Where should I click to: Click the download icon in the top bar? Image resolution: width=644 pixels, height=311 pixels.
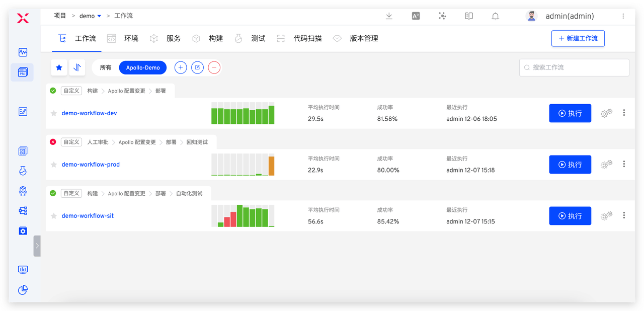(x=388, y=16)
